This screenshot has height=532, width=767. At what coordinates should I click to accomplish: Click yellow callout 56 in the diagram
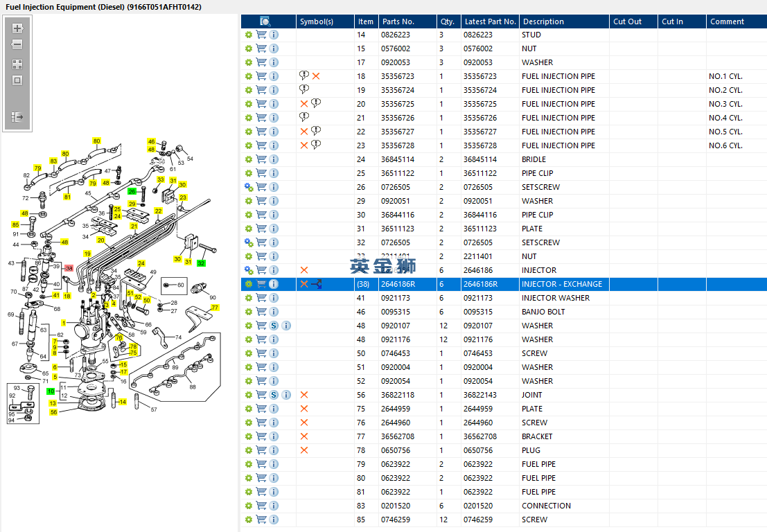54,412
